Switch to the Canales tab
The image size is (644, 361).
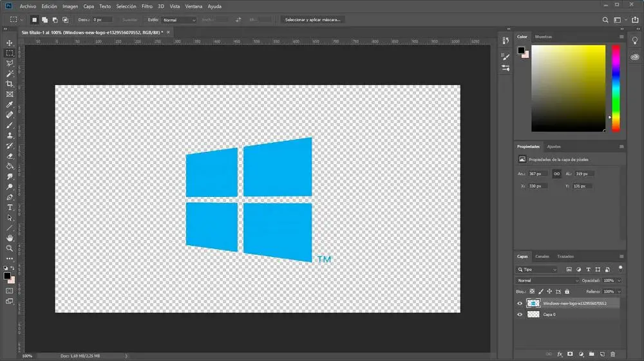(x=542, y=256)
